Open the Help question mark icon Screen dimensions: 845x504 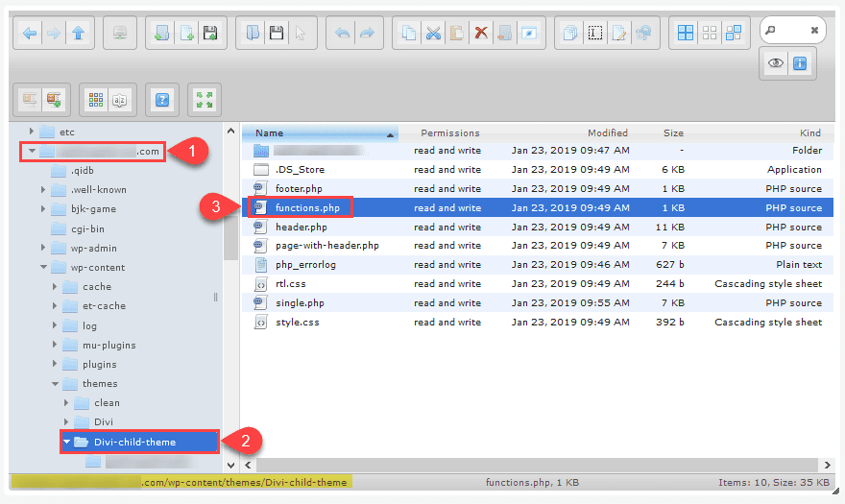click(x=162, y=99)
